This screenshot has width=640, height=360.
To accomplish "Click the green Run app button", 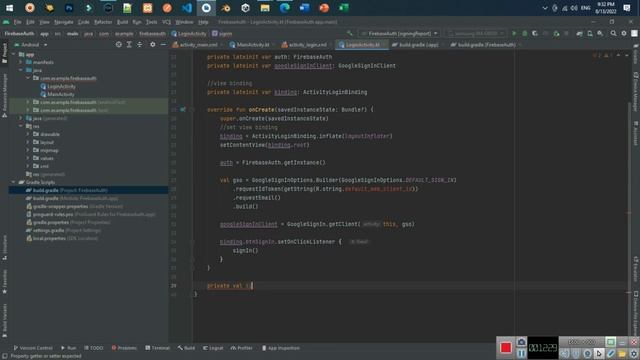I will (x=514, y=33).
